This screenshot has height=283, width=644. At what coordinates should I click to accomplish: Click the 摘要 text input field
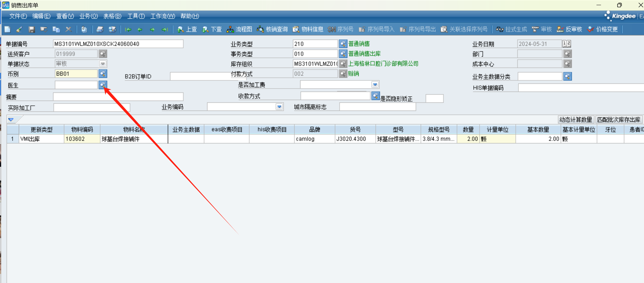click(x=118, y=97)
